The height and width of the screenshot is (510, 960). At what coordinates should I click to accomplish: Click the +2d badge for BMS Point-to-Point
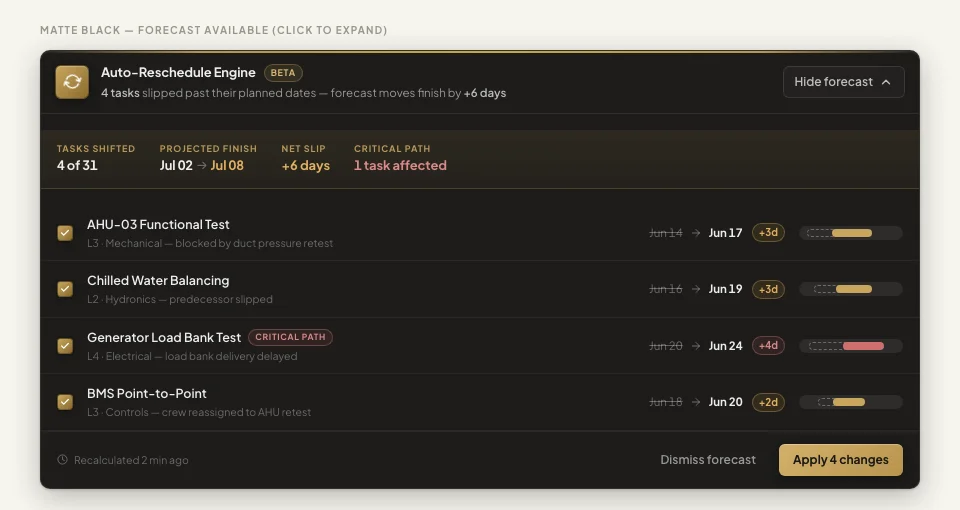pos(768,402)
